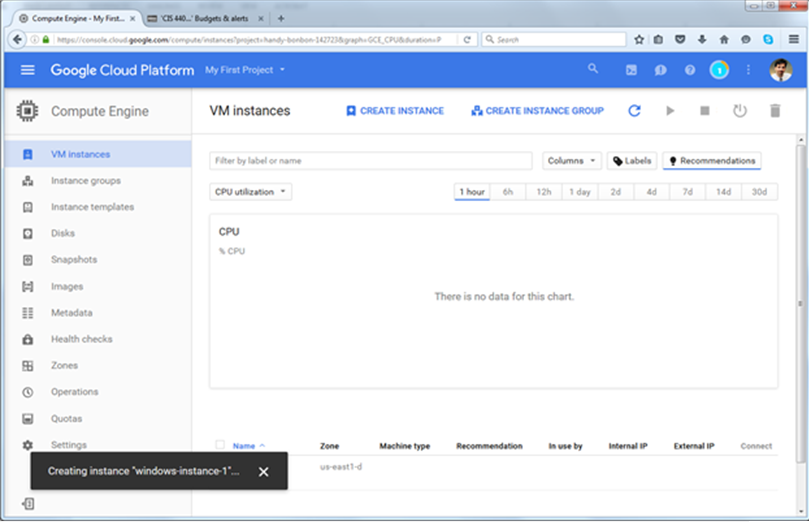
Task: Click the search magnifier in the blue header
Action: tap(593, 69)
